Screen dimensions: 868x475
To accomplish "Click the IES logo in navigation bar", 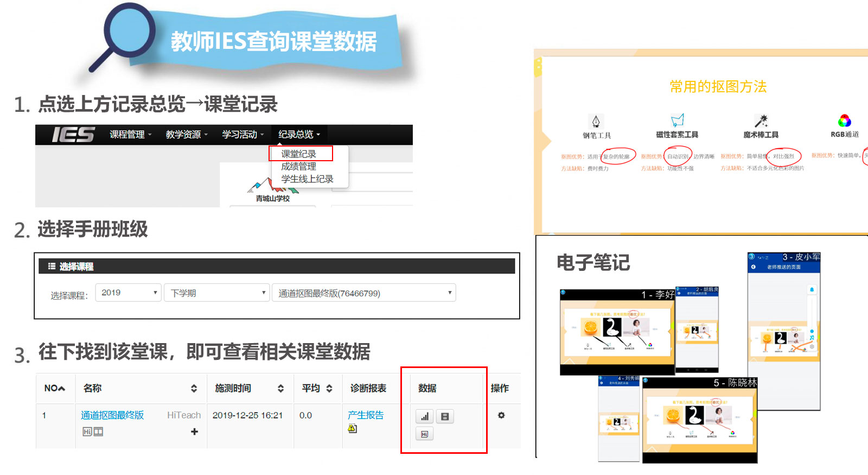I will click(x=73, y=135).
